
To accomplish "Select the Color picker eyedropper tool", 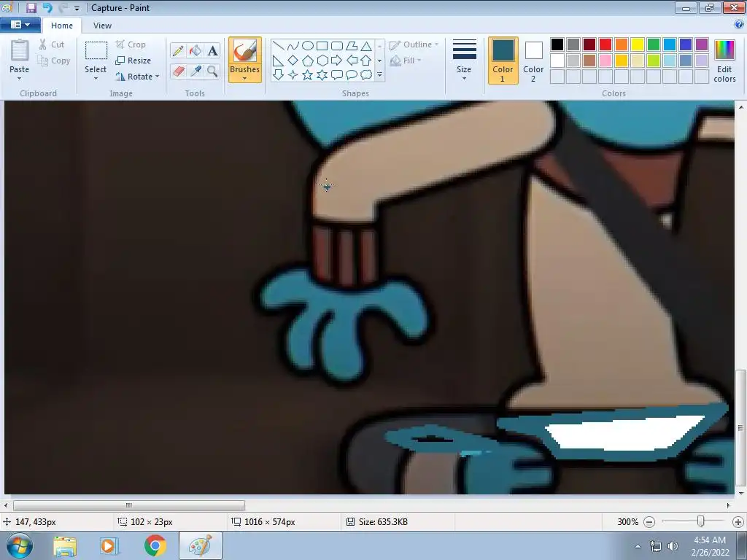I will click(196, 71).
